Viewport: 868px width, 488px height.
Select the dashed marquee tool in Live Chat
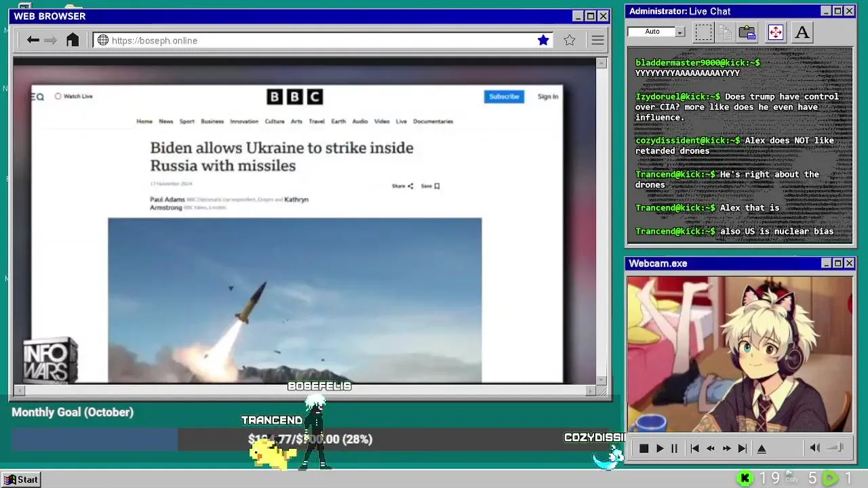703,32
